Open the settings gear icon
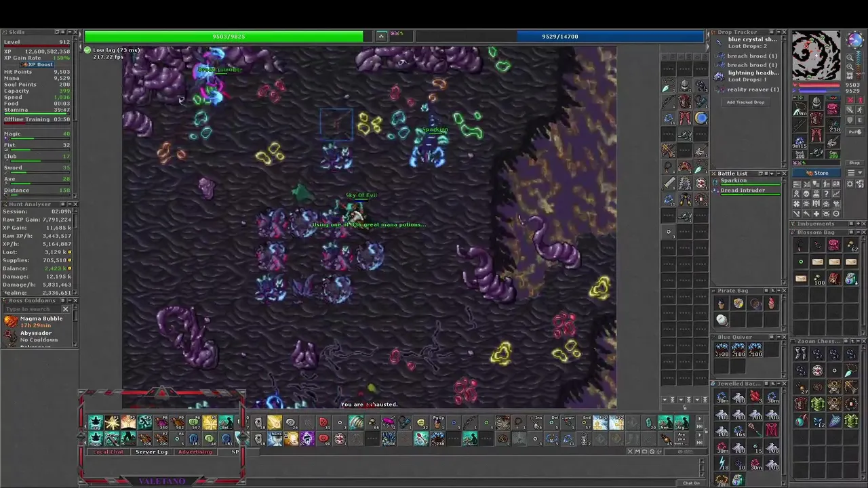Viewport: 868px width, 488px height. click(x=850, y=184)
